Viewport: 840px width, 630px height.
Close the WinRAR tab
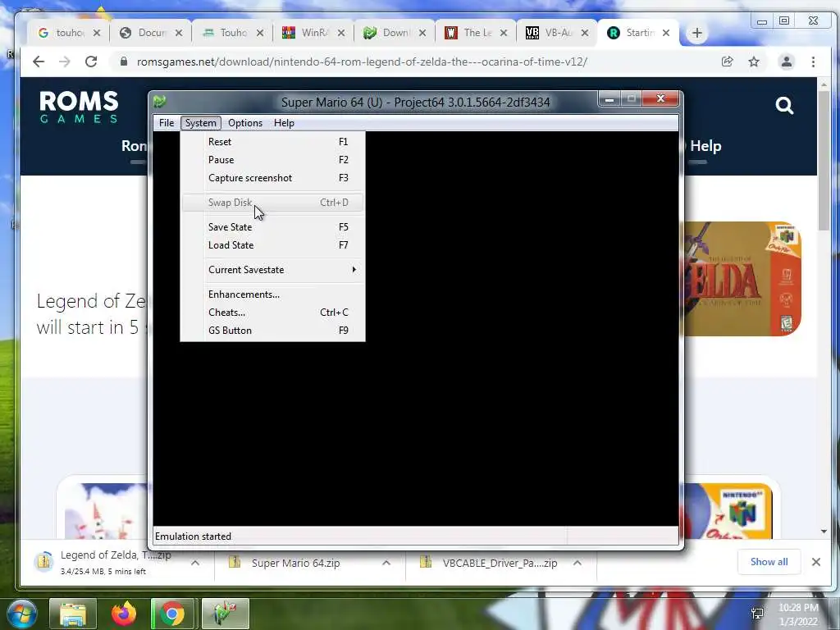341,33
